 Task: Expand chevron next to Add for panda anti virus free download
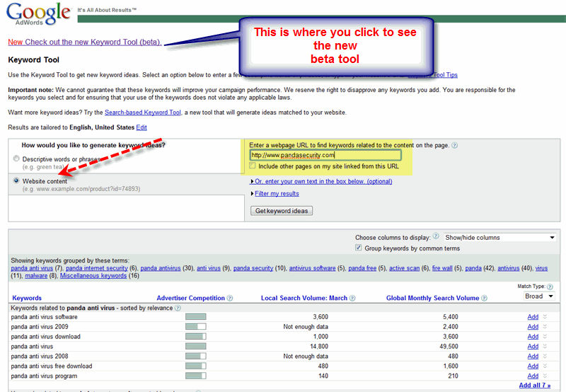tap(545, 366)
